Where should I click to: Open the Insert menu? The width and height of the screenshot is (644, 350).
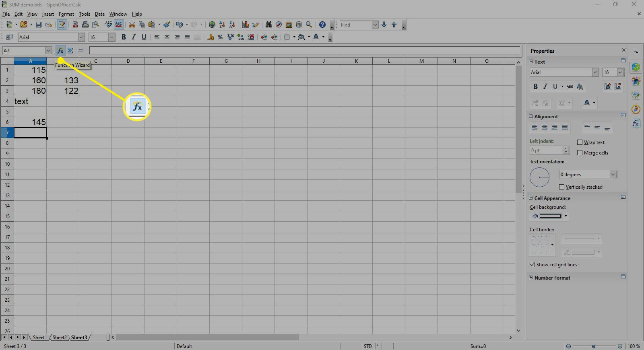click(48, 14)
